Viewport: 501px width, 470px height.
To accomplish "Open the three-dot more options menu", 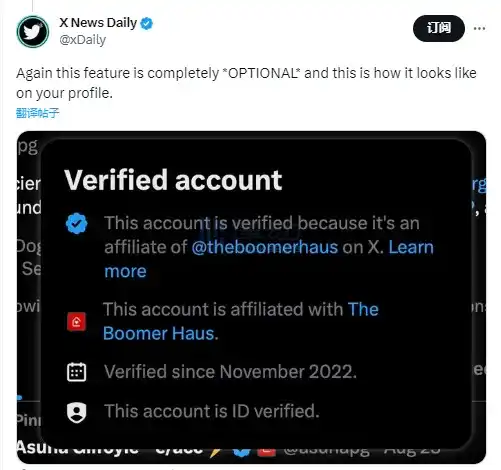I will click(479, 29).
